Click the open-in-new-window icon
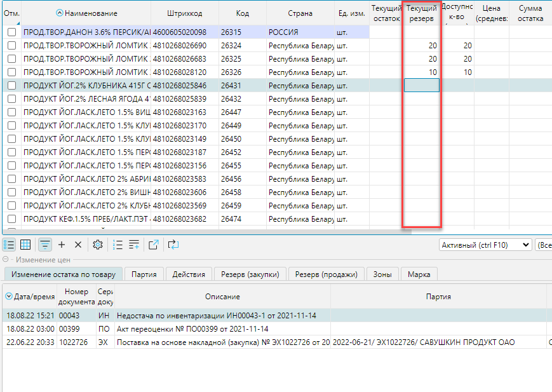 pyautogui.click(x=154, y=245)
